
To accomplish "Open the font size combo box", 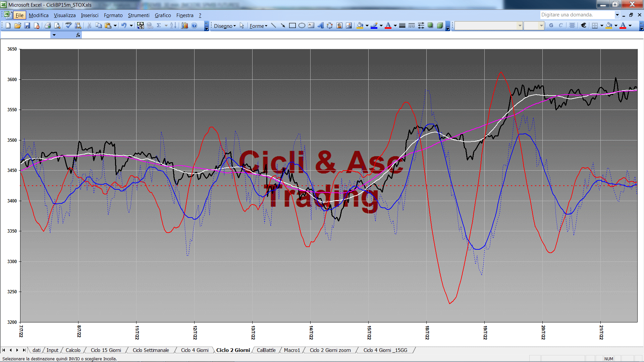I will point(534,25).
